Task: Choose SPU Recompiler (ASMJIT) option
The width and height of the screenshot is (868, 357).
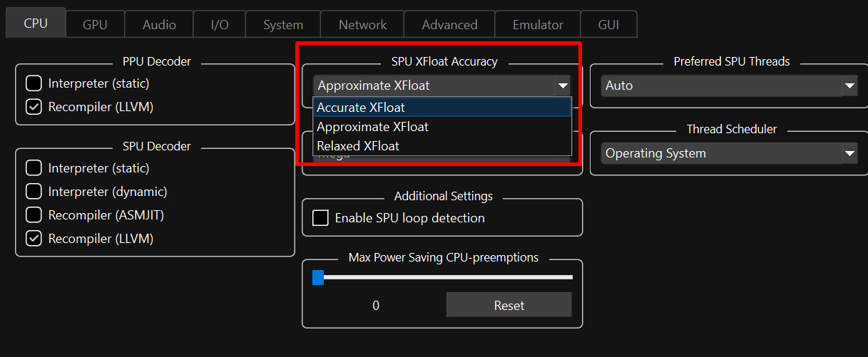Action: click(34, 215)
